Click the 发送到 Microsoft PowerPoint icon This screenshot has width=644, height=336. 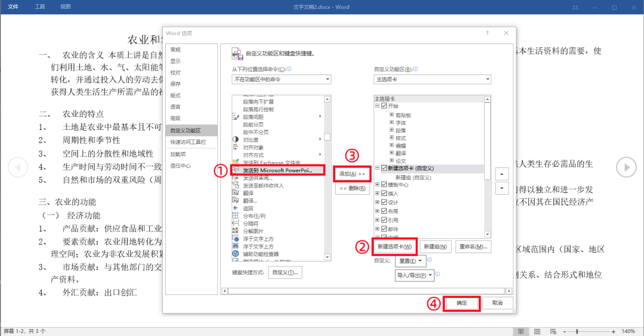click(236, 170)
